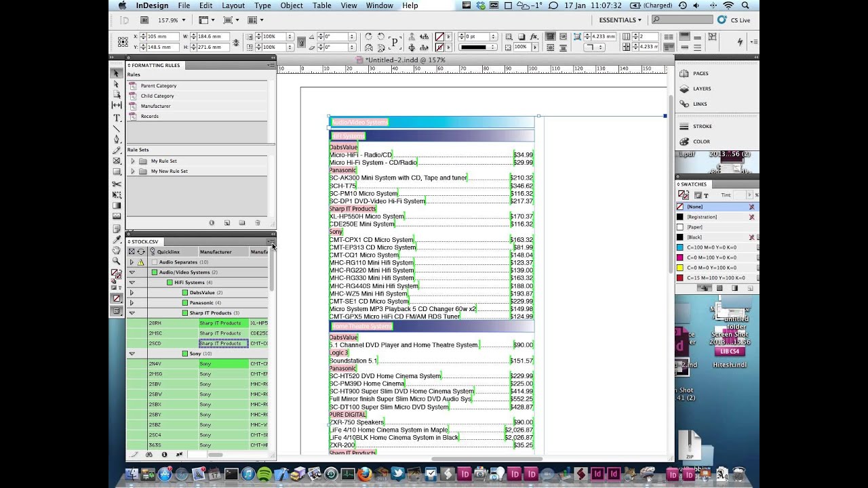This screenshot has width=868, height=488.
Task: Expand My Rule Set folder
Action: coord(132,161)
